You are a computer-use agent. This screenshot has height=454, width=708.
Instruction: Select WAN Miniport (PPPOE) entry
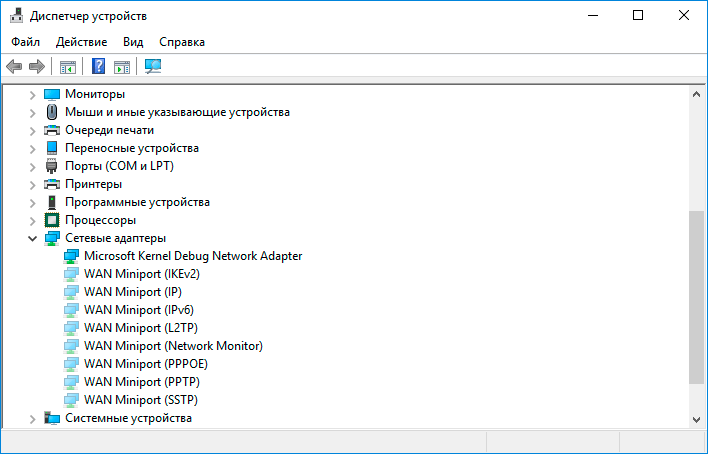(x=146, y=364)
